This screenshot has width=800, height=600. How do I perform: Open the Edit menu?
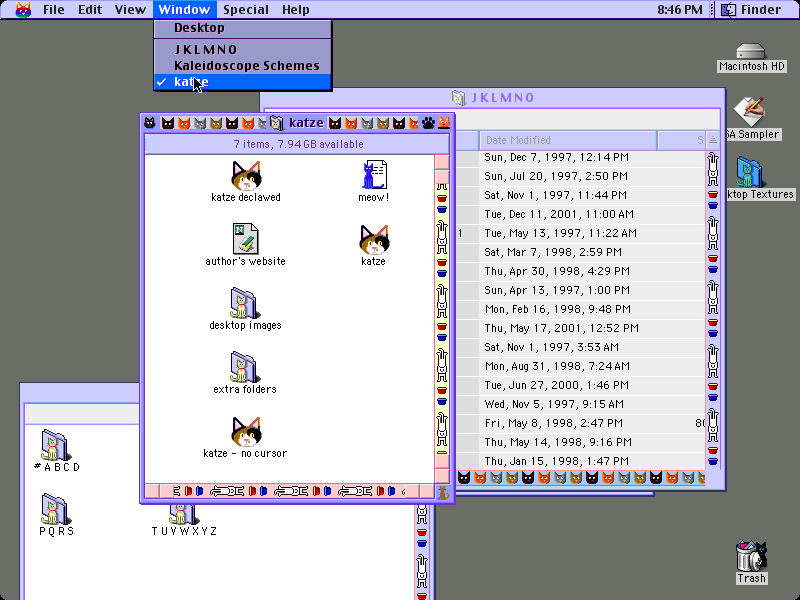[90, 9]
